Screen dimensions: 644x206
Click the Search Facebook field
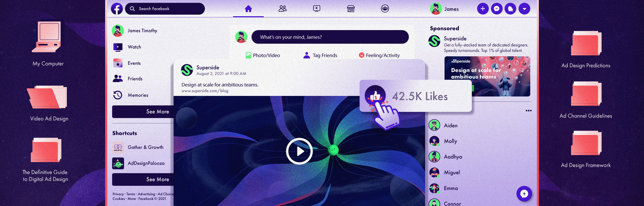(x=165, y=9)
